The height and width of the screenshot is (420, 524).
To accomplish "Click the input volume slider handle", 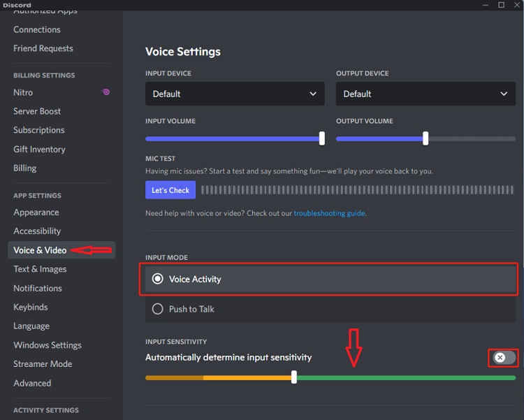I will (x=322, y=138).
